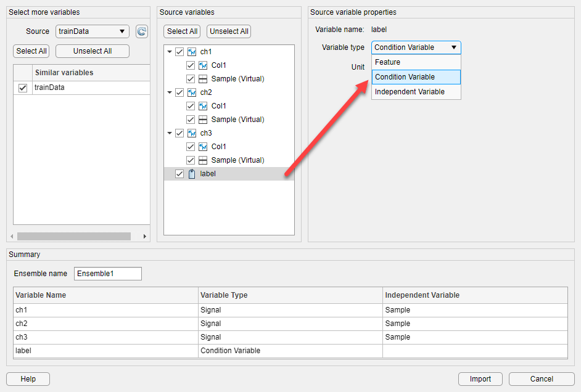This screenshot has height=392, width=581.
Task: Click Unselect All under Source variables
Action: (229, 31)
